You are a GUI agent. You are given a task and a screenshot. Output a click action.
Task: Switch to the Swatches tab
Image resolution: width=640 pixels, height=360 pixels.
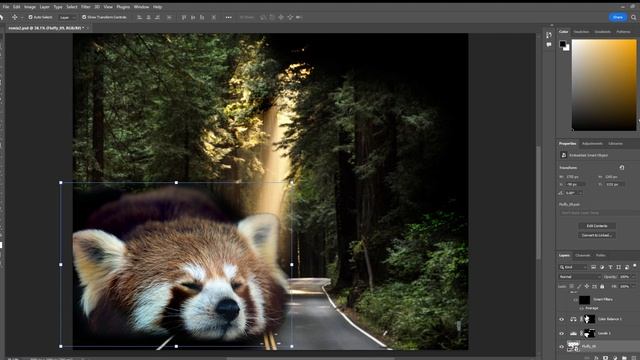[581, 32]
